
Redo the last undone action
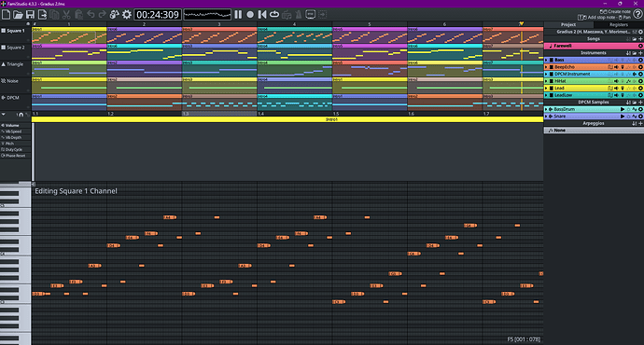(x=103, y=15)
